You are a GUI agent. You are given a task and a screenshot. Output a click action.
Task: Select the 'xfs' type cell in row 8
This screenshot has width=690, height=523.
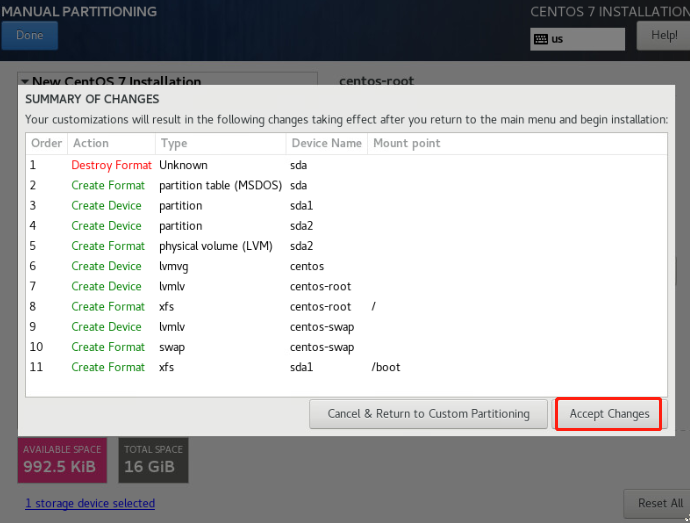(166, 307)
